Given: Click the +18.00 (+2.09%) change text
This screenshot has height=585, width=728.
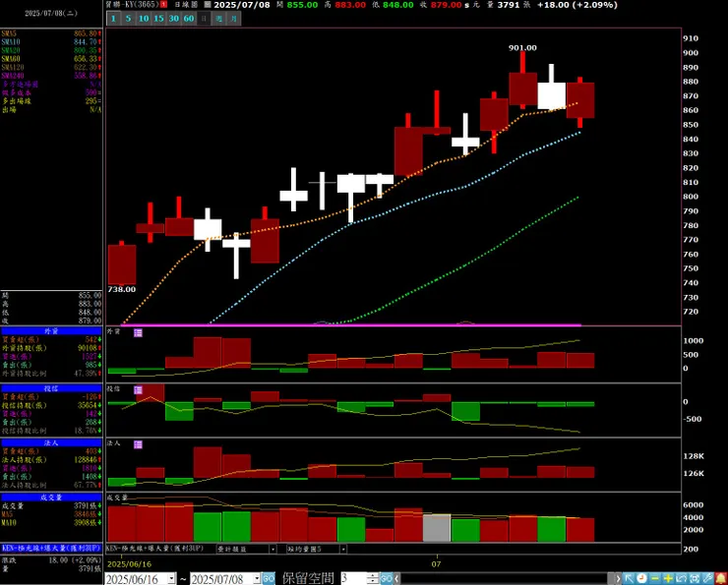Looking at the screenshot, I should [577, 5].
